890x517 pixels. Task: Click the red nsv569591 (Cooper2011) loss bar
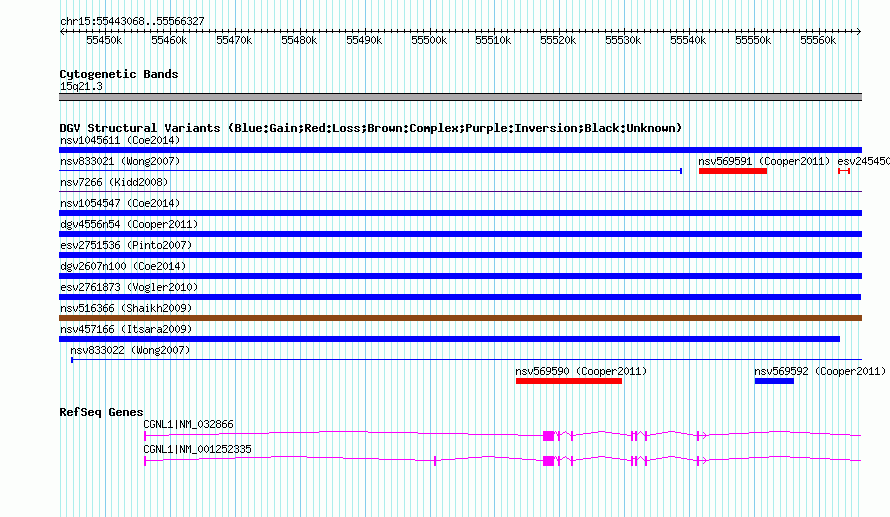tap(733, 171)
